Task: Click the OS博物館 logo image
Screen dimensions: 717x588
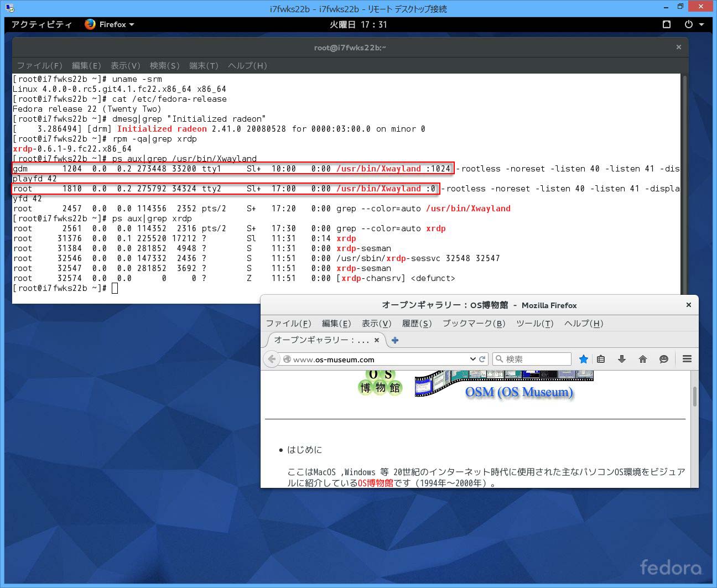Action: click(x=380, y=383)
